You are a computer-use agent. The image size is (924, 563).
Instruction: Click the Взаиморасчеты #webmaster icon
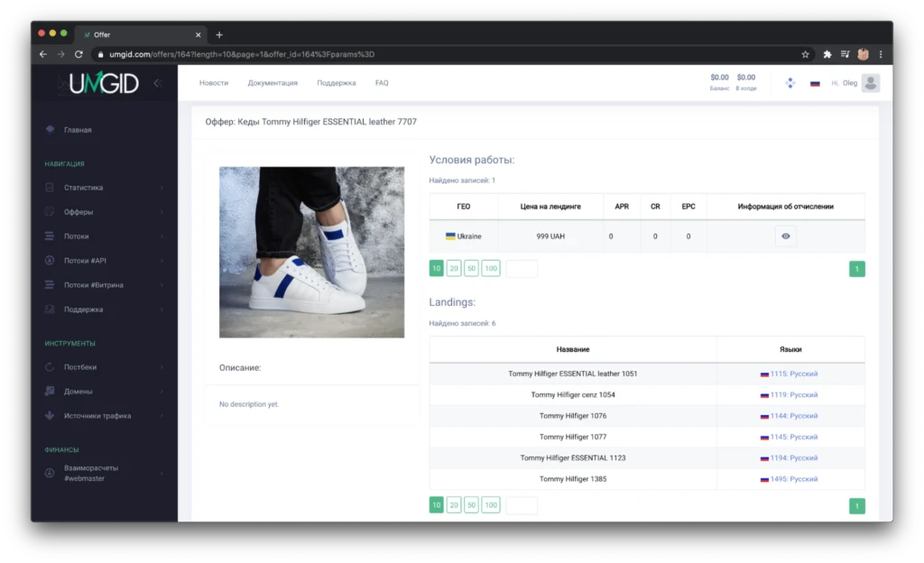50,473
